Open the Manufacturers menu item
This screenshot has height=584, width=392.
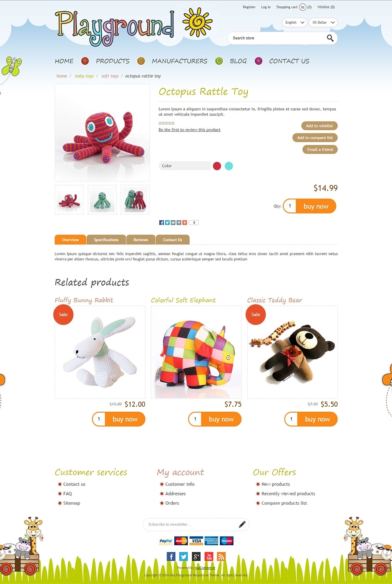point(180,61)
